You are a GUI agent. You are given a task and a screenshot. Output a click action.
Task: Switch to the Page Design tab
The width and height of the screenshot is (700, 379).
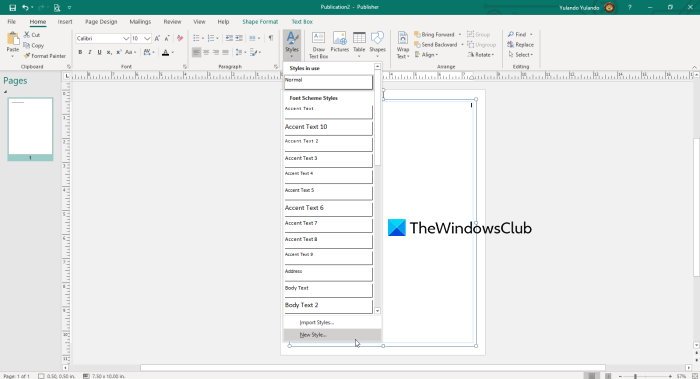pos(101,21)
